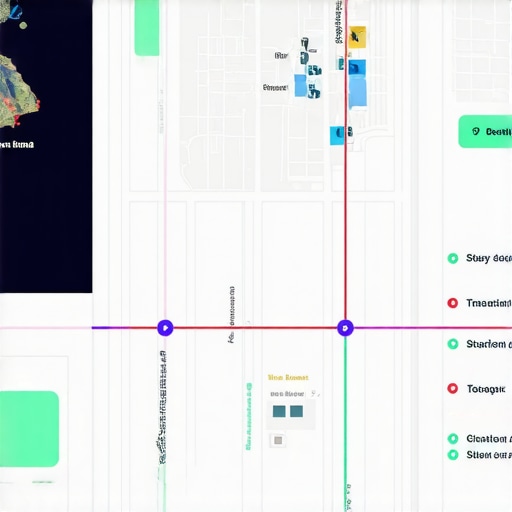The width and height of the screenshot is (512, 512).
Task: Click the light blue block beside the lower map label
Action: [x=300, y=86]
